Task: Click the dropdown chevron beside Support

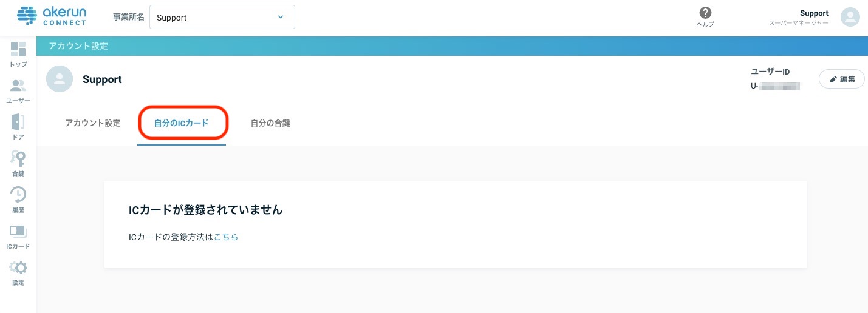Action: pos(280,17)
